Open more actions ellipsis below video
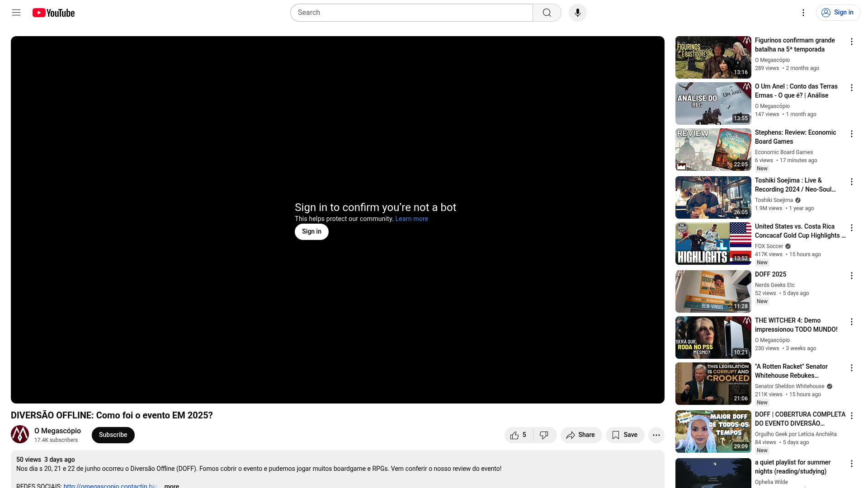Screen dimensions: 868x488 (x=656, y=435)
